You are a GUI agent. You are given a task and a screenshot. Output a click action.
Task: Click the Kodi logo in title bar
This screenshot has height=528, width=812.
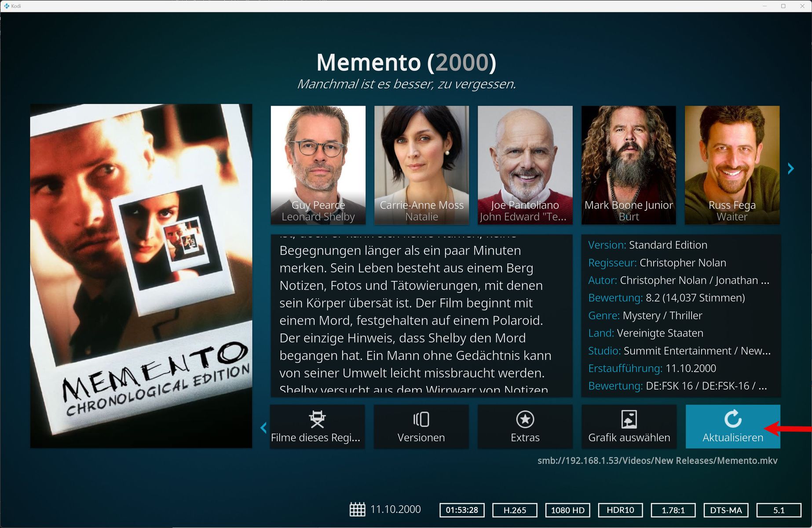[7, 6]
